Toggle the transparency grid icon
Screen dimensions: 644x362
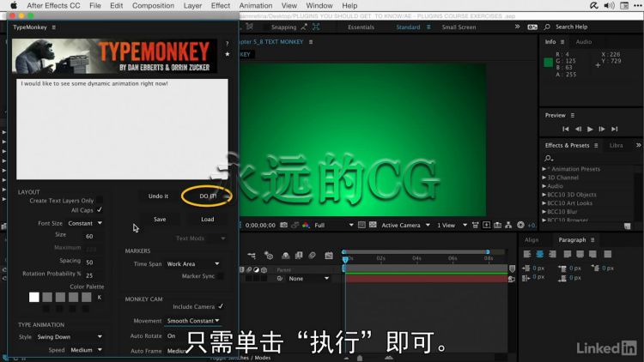[373, 225]
